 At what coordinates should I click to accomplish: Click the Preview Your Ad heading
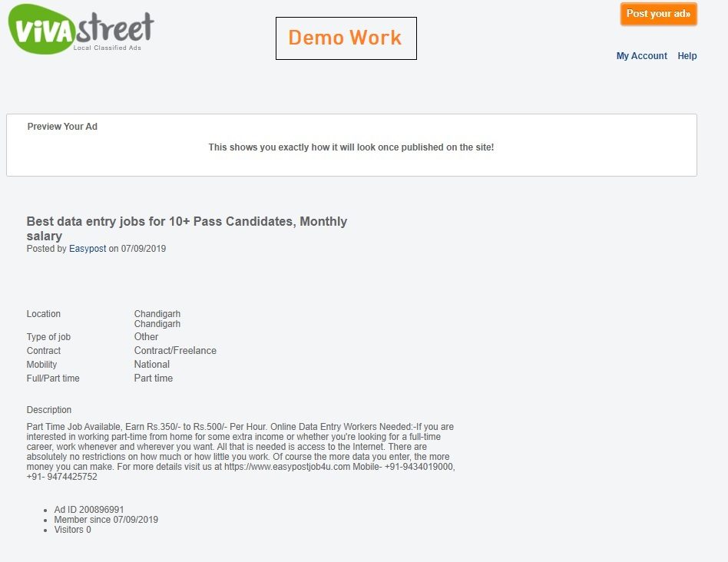[x=62, y=126]
